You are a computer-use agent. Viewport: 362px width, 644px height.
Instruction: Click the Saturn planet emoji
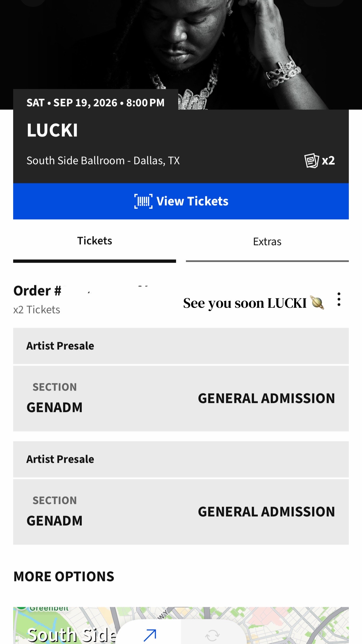coord(317,303)
